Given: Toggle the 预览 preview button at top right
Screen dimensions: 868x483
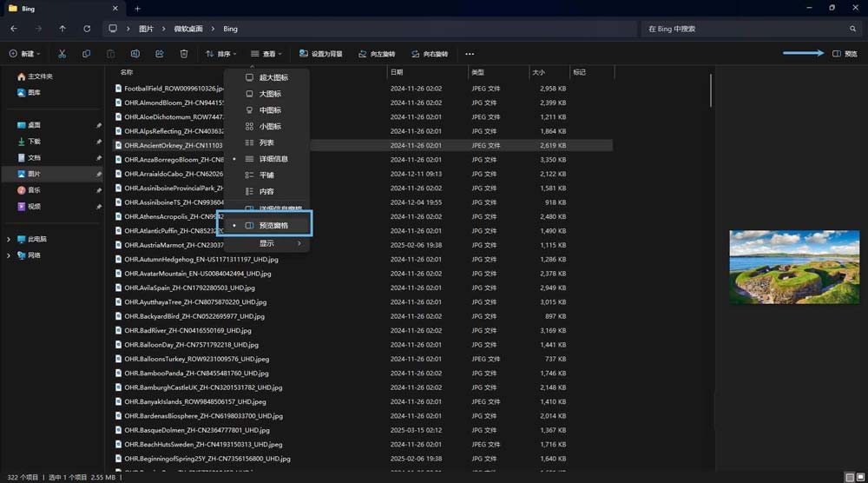Looking at the screenshot, I should (x=845, y=54).
